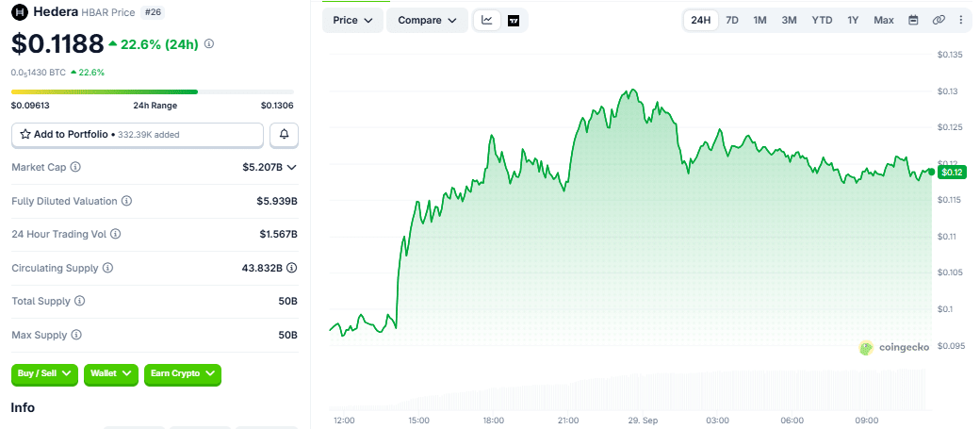Click the $0.1188 price text

pyautogui.click(x=57, y=43)
